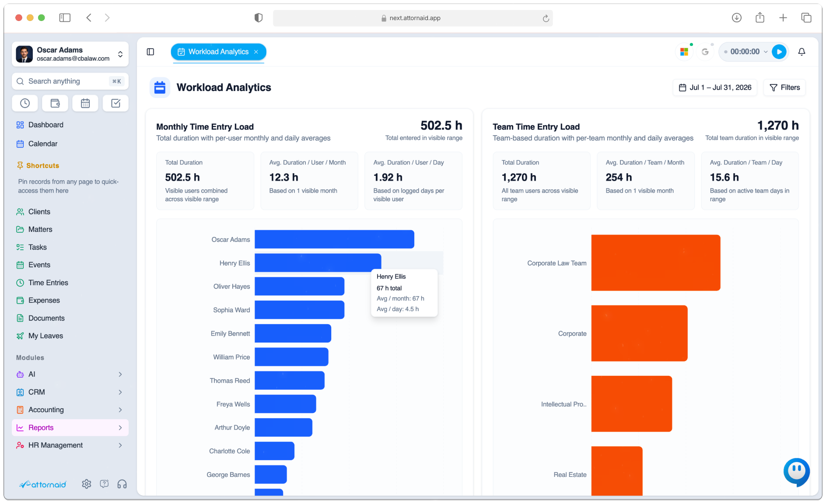Screen dimensions: 826x504
Task: Open the Jul 1 – Jul 31 date range picker
Action: pos(715,87)
